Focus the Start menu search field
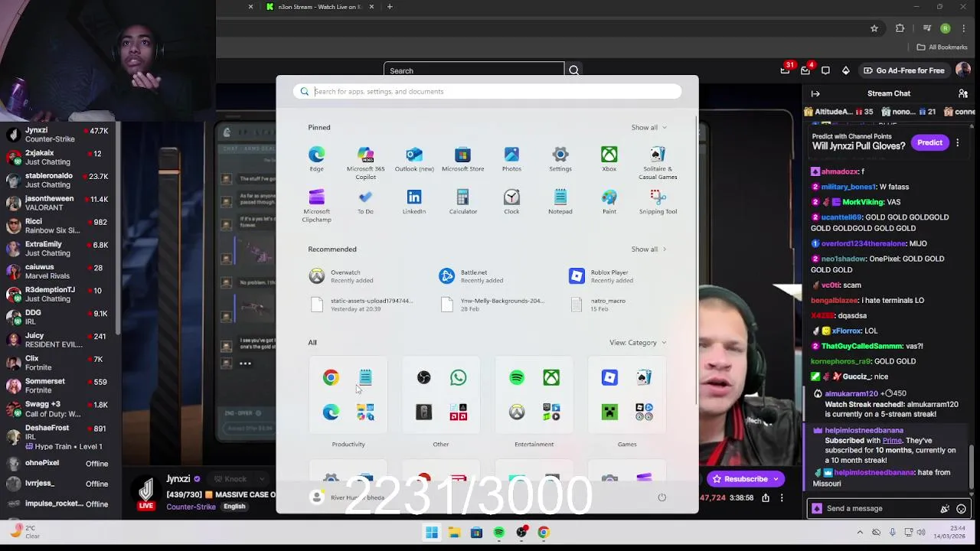Screen dimensions: 980x551 coord(487,91)
